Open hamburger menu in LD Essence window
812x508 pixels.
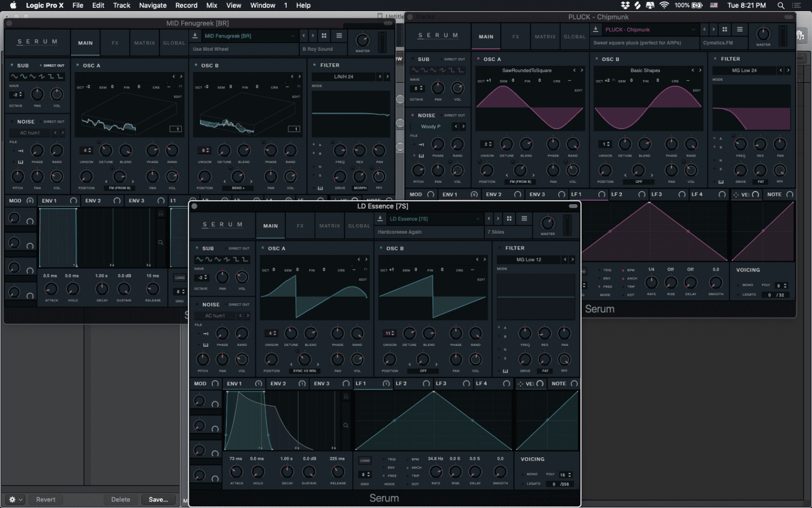pos(524,218)
